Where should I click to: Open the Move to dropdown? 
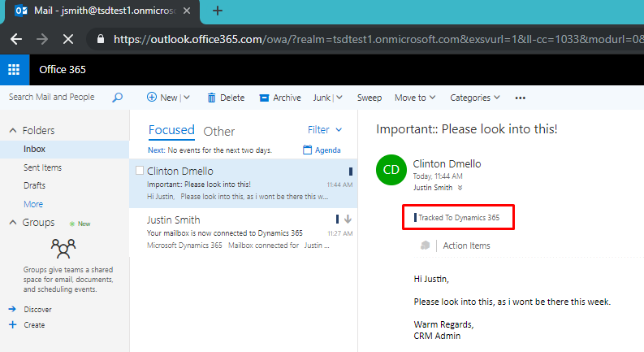tap(415, 98)
